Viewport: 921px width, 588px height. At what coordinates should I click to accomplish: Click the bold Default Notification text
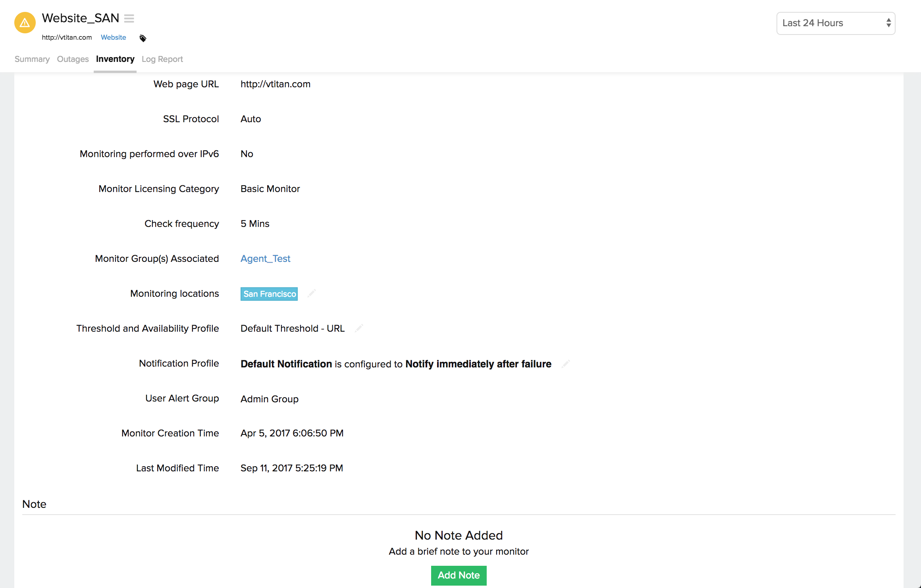pos(286,364)
